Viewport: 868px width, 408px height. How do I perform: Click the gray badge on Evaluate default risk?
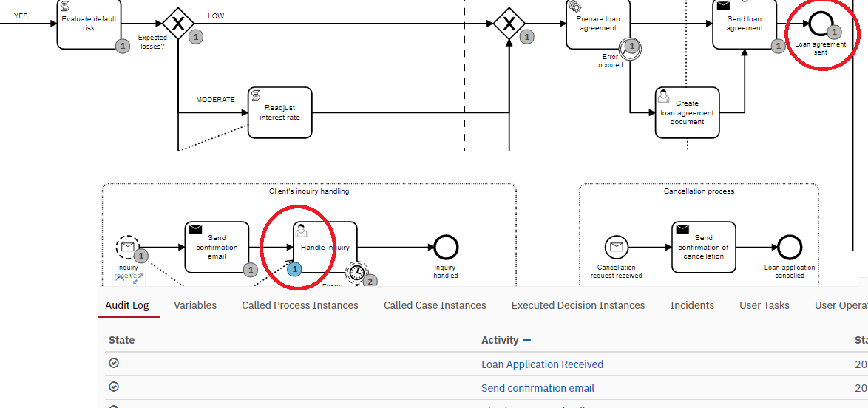pos(123,47)
